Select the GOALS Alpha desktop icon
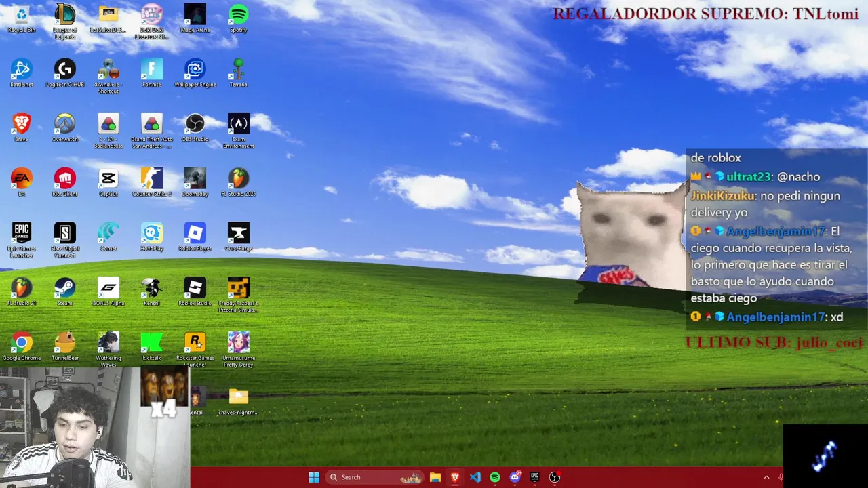The height and width of the screenshot is (488, 868). 108,292
